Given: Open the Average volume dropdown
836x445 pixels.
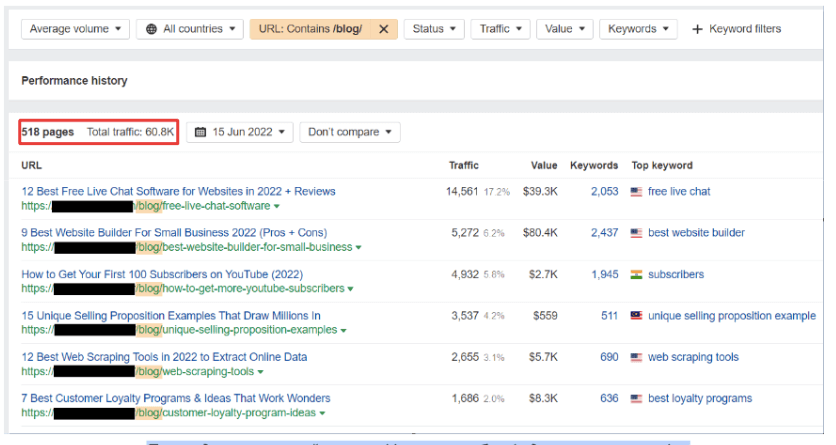Looking at the screenshot, I should [75, 29].
